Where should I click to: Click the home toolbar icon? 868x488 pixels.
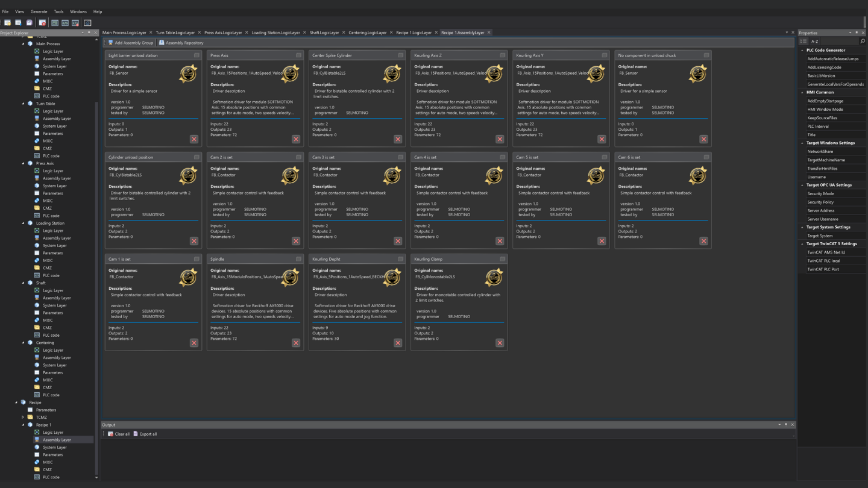87,23
